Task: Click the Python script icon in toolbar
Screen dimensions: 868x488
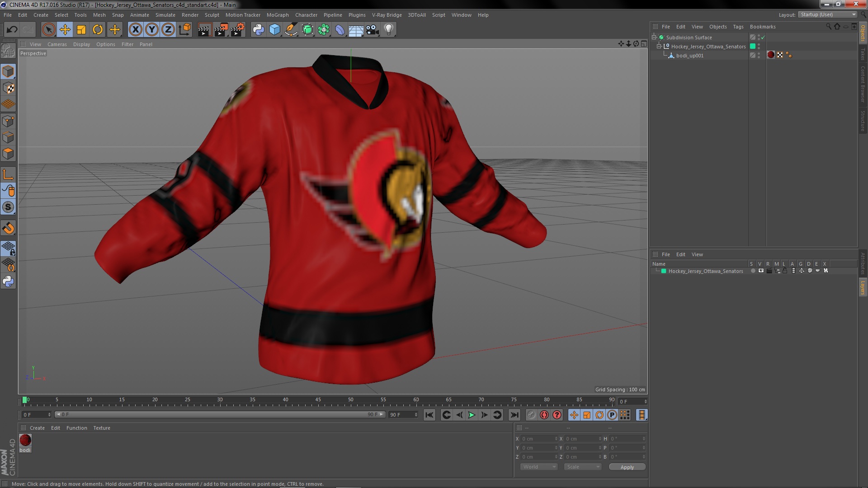Action: (258, 30)
